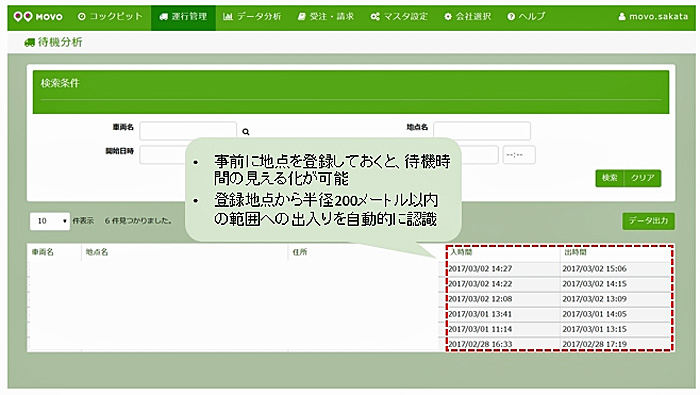
Task: Open the データ分析 menu
Action: coord(252,17)
